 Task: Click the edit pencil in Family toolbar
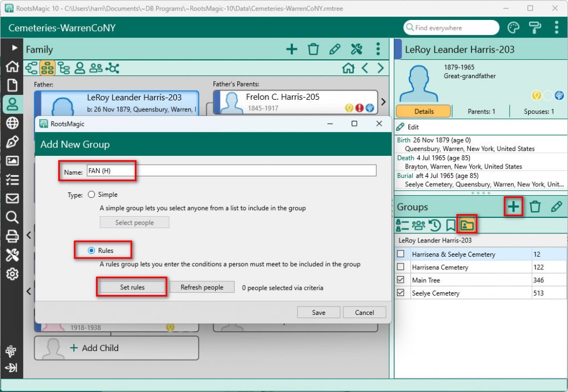coord(334,49)
